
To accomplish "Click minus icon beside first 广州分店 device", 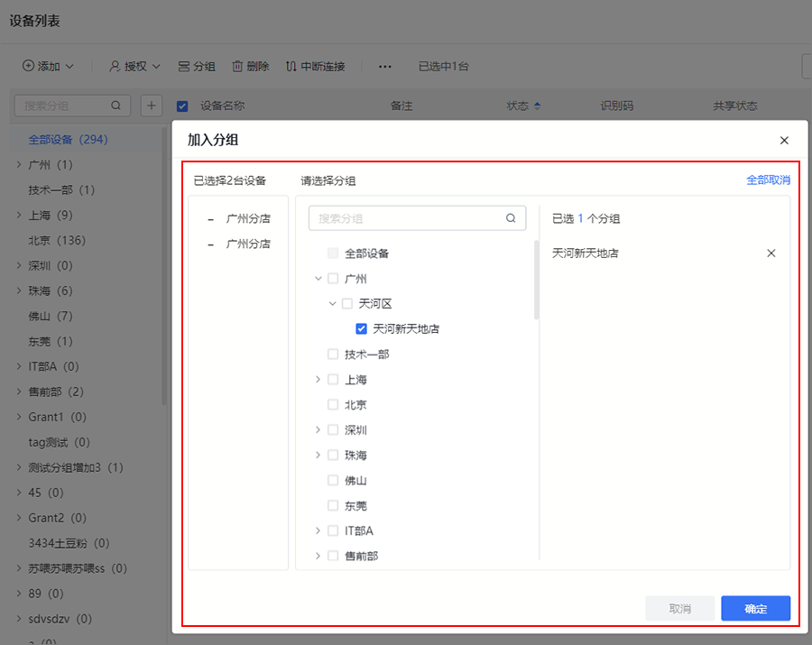I will pos(211,219).
